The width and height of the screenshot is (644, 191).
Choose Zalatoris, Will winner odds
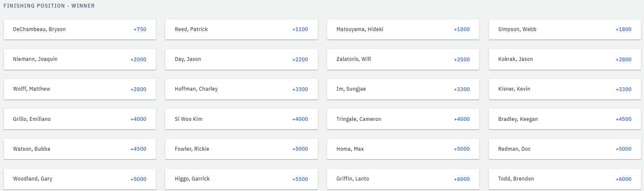pos(403,59)
